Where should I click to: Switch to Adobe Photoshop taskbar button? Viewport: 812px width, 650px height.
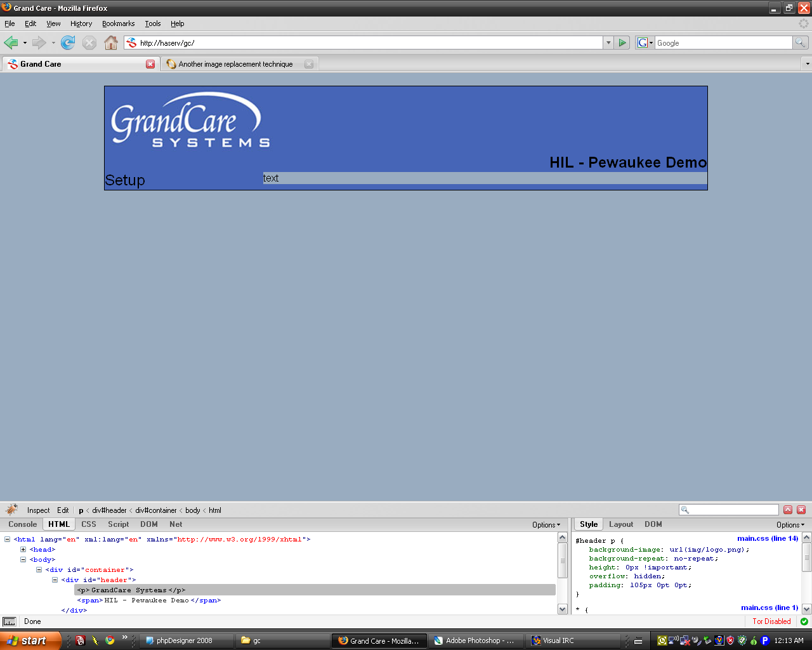point(476,640)
